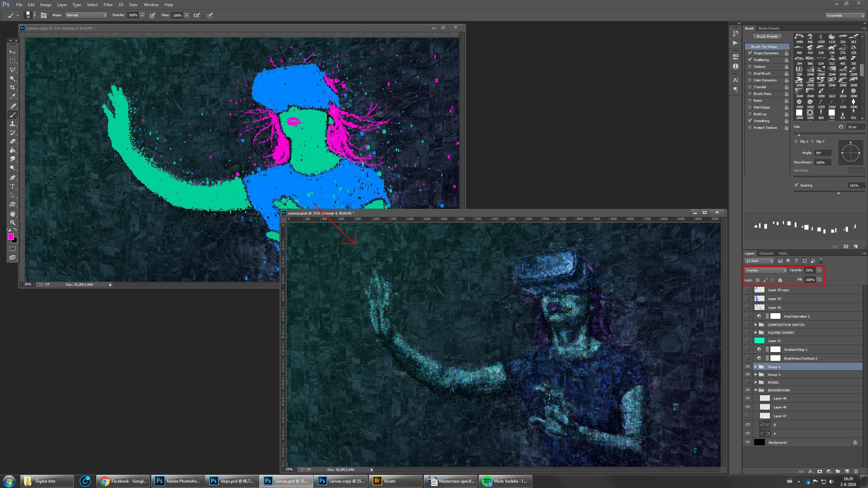The image size is (868, 488).
Task: Expand the MODEL group
Action: click(x=756, y=382)
